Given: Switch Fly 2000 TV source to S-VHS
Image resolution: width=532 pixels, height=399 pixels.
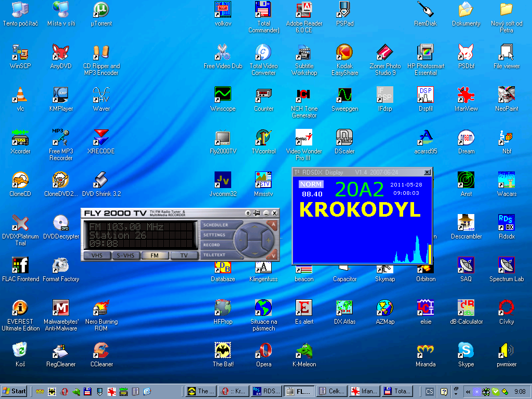Looking at the screenshot, I should click(126, 256).
